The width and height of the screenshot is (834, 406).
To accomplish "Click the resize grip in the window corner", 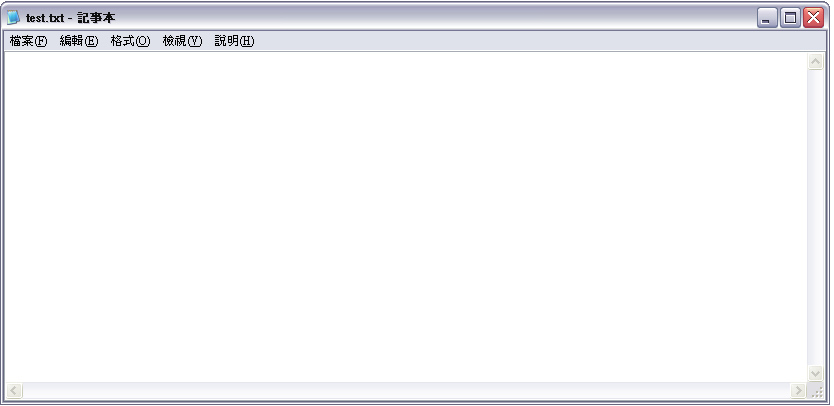I will pyautogui.click(x=816, y=391).
